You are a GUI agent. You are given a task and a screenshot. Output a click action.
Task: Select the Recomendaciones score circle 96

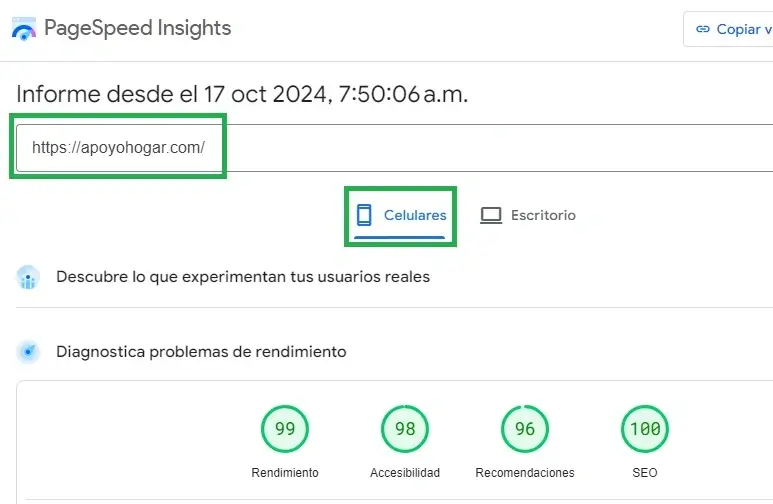(525, 429)
